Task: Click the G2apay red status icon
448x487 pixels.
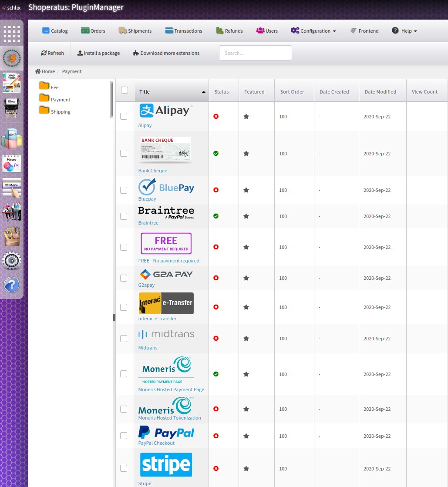Action: 216,278
